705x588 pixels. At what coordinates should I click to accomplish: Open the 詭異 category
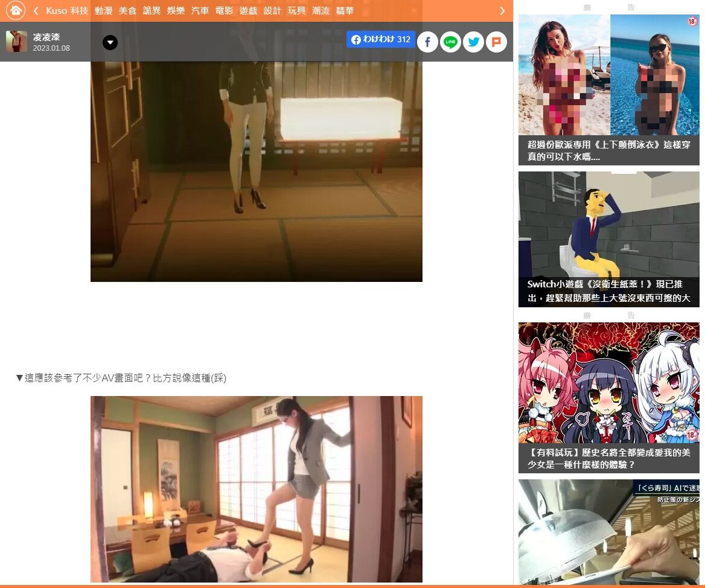coord(152,10)
